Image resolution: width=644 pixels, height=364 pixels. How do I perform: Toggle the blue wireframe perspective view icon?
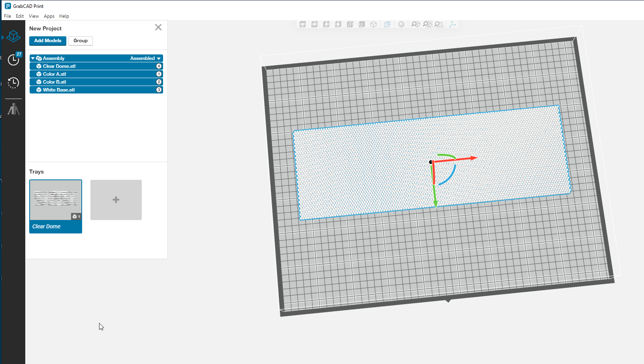click(387, 24)
